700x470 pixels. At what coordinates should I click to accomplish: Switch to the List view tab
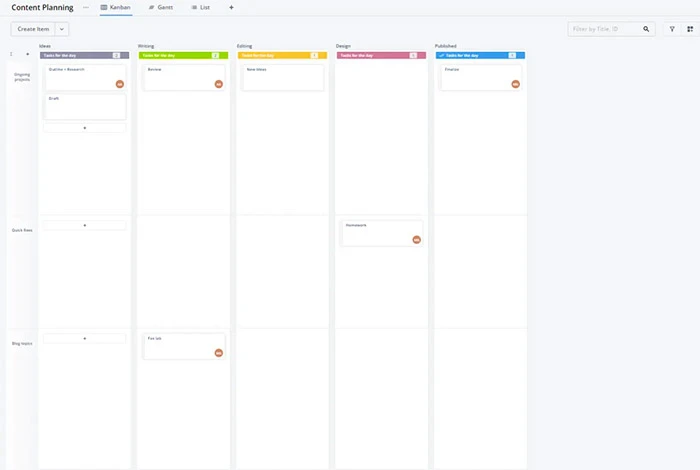click(x=200, y=8)
